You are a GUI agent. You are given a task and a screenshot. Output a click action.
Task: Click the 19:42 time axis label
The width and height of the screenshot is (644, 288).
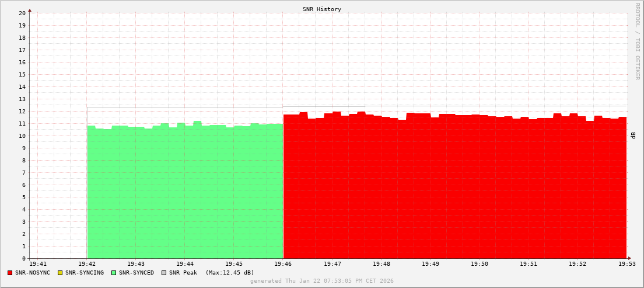point(87,264)
